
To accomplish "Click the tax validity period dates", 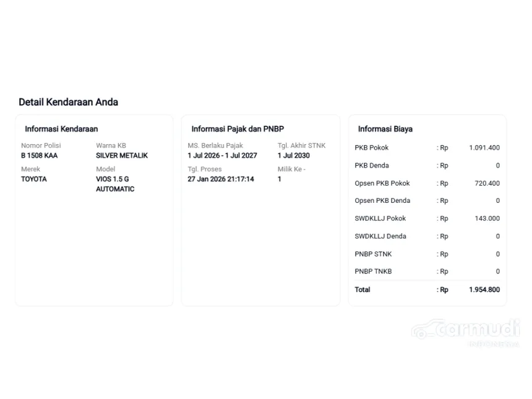I will coord(222,156).
